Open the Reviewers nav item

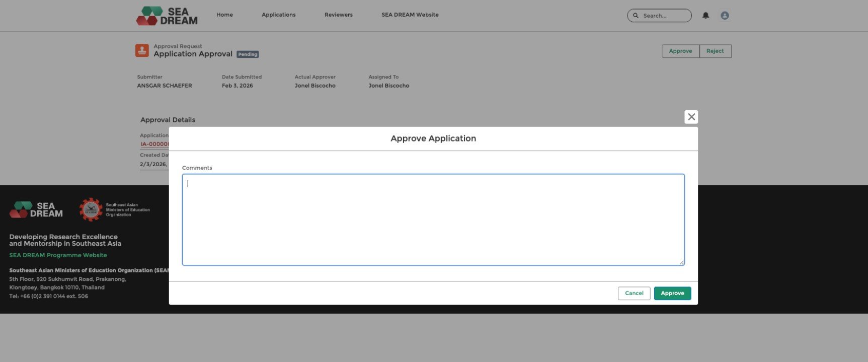pyautogui.click(x=338, y=15)
